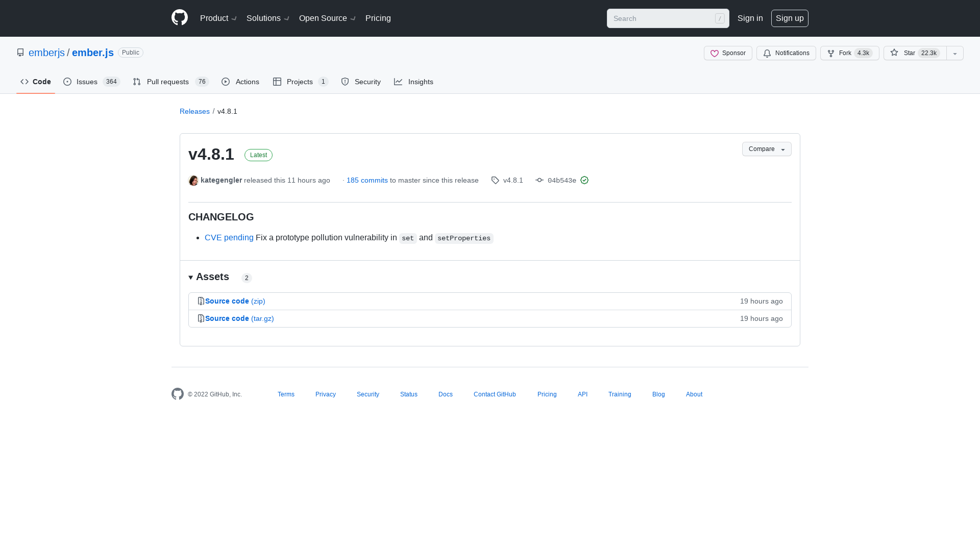The image size is (980, 551).
Task: Open the Compare dropdown
Action: click(x=766, y=149)
